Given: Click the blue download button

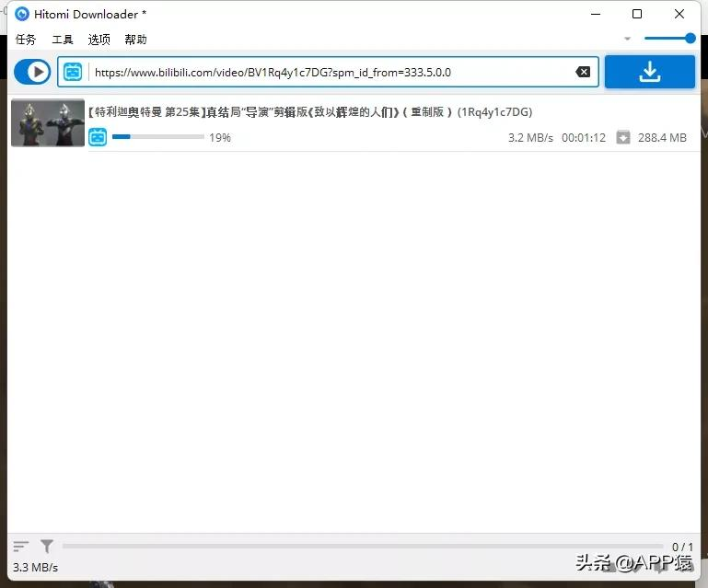Looking at the screenshot, I should (x=650, y=72).
